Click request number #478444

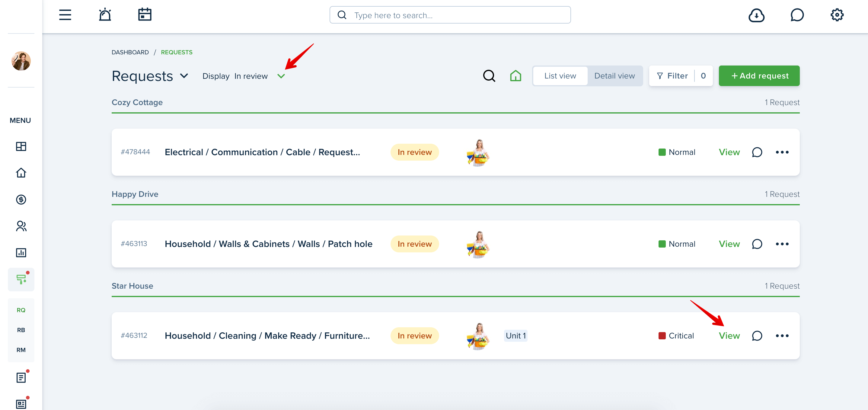click(x=135, y=152)
